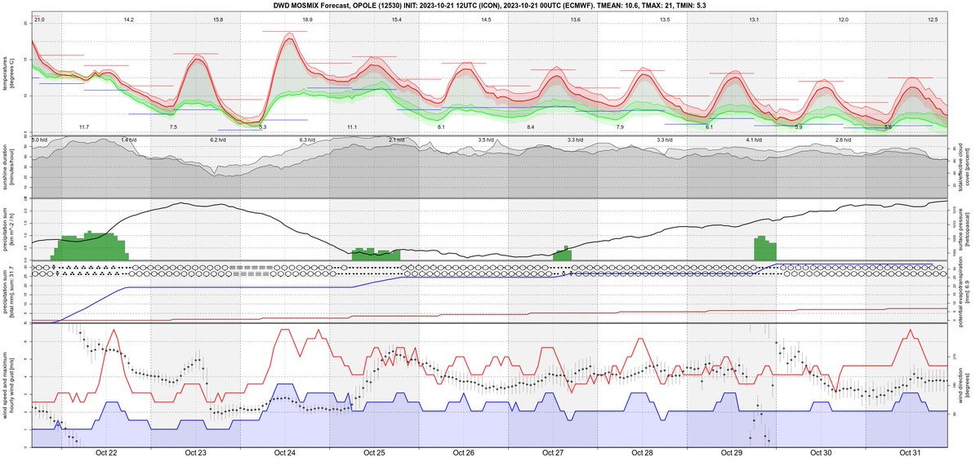The height and width of the screenshot is (466, 980).
Task: Click the 11.1 minimum temperature value
Action: (x=352, y=127)
